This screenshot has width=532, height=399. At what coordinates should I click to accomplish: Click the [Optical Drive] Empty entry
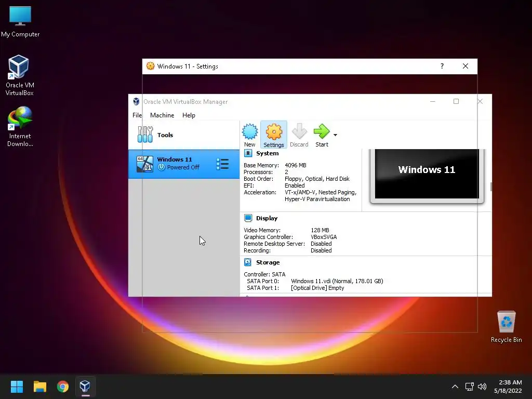(x=317, y=288)
